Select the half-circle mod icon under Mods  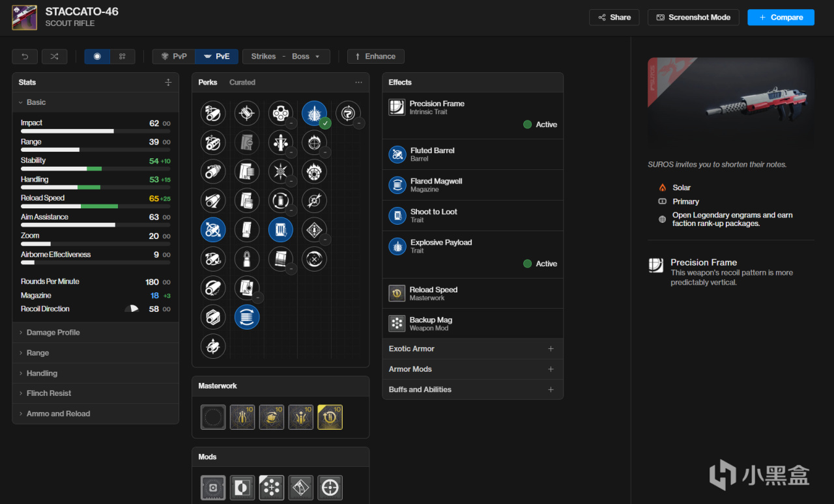[242, 488]
